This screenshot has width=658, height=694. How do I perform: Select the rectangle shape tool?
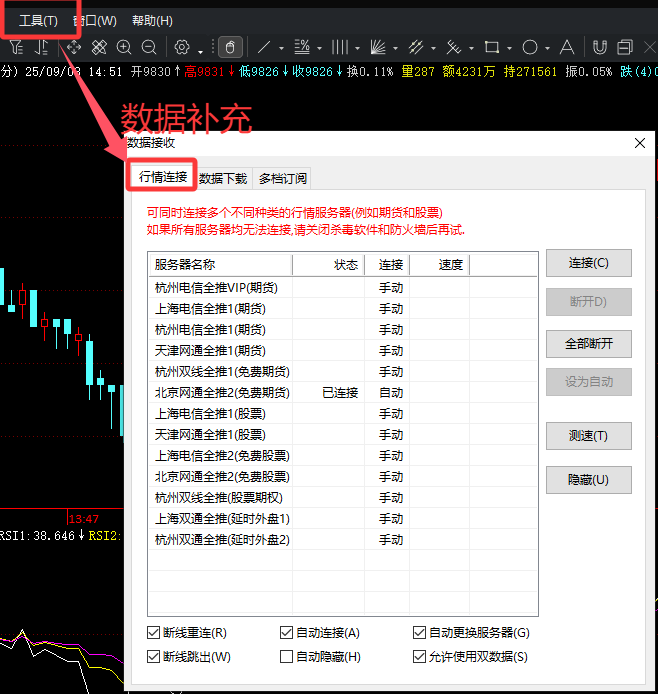click(491, 47)
